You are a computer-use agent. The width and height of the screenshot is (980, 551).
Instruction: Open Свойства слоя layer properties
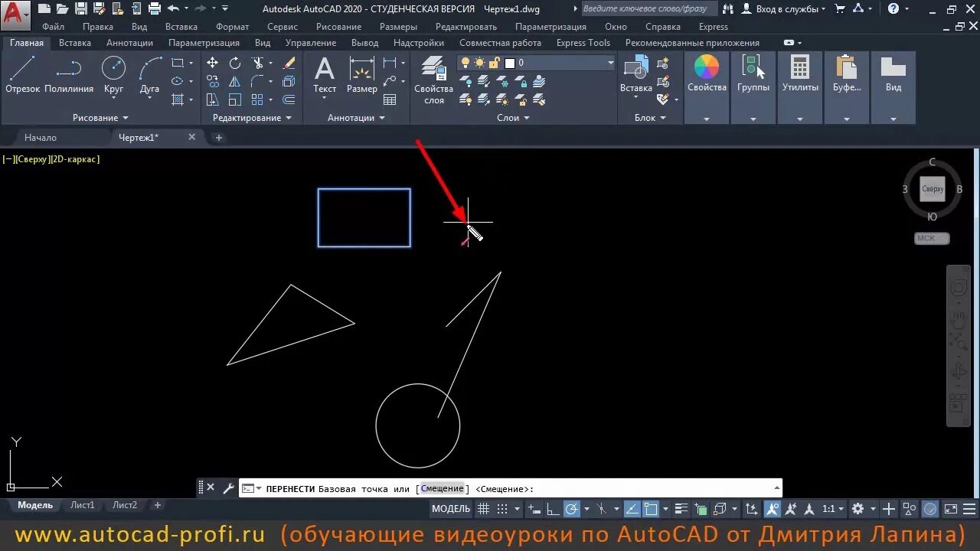434,80
